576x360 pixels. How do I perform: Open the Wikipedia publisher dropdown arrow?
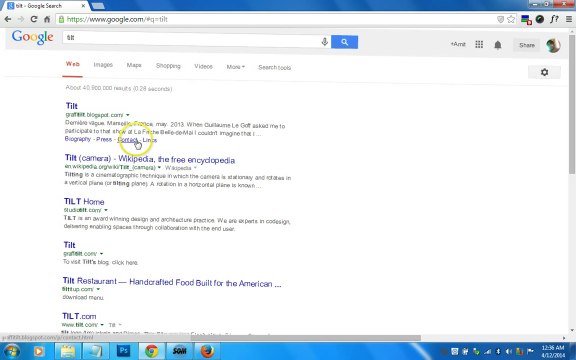click(195, 168)
